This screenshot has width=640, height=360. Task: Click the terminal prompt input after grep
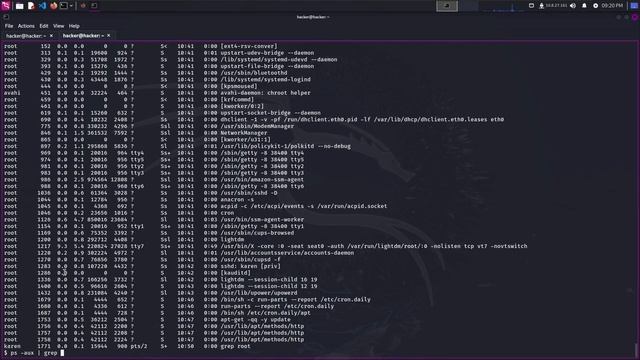coord(62,353)
